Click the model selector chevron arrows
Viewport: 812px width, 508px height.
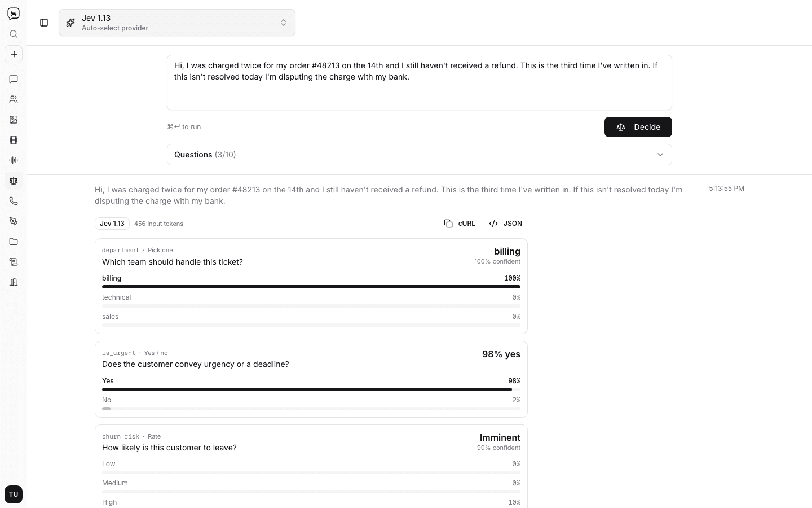click(x=284, y=23)
